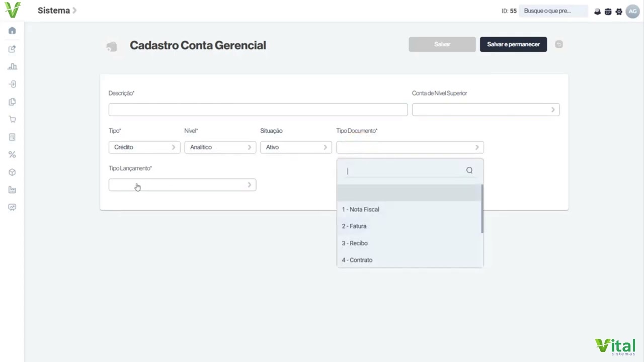
Task: Click the login arrow sidebar icon
Action: point(12,84)
